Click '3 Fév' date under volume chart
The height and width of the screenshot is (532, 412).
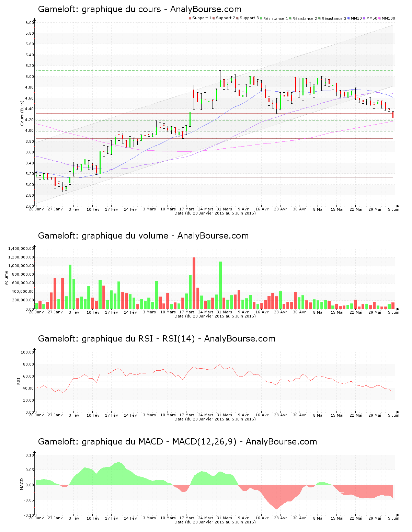pos(74,312)
